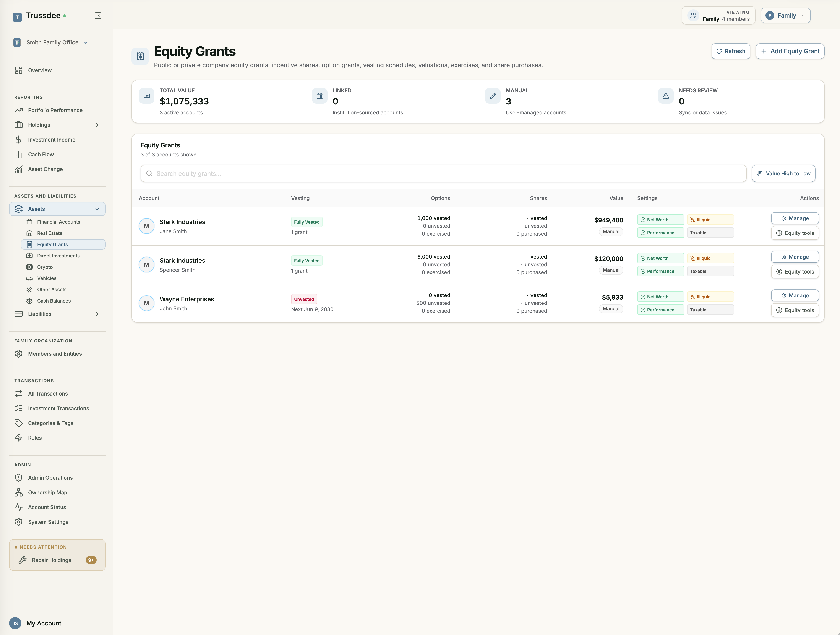Viewport: 840px width, 635px height.
Task: Toggle Performance for Spencer Smith's grant
Action: [661, 271]
